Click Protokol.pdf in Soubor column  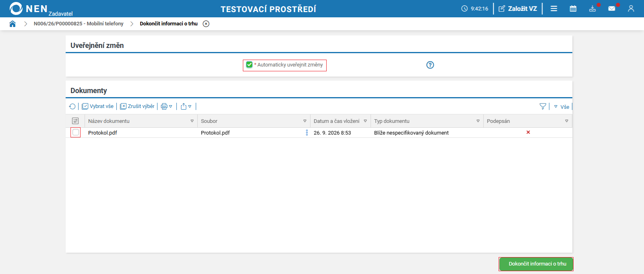point(215,133)
